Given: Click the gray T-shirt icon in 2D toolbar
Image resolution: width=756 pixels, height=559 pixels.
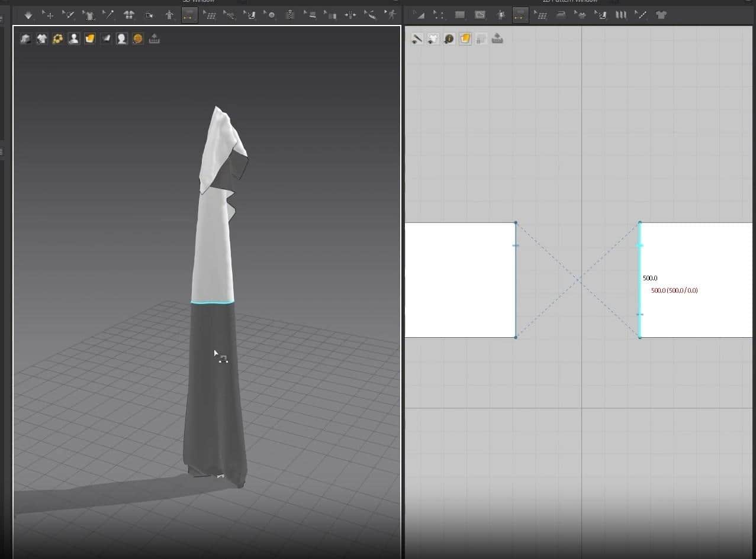Looking at the screenshot, I should coord(661,15).
